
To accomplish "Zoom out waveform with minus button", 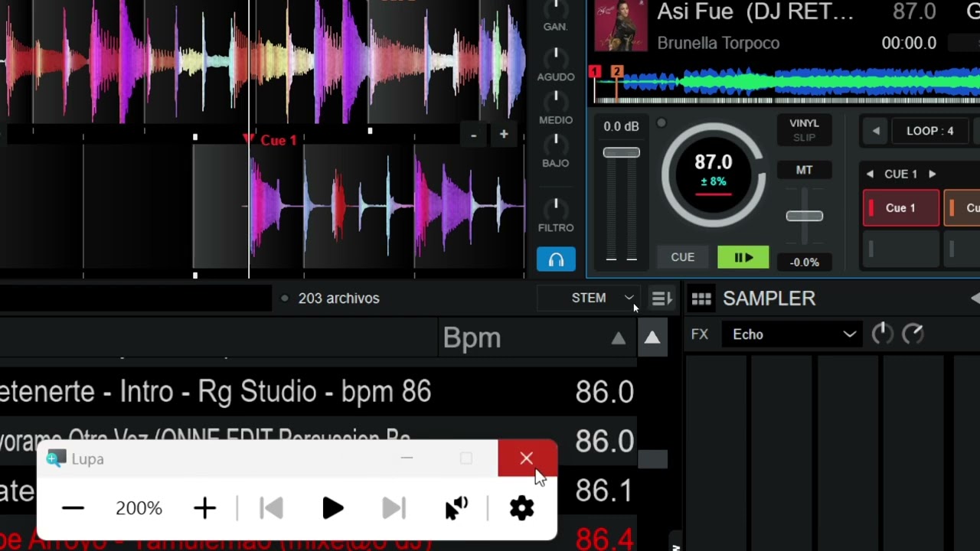I will coord(474,135).
